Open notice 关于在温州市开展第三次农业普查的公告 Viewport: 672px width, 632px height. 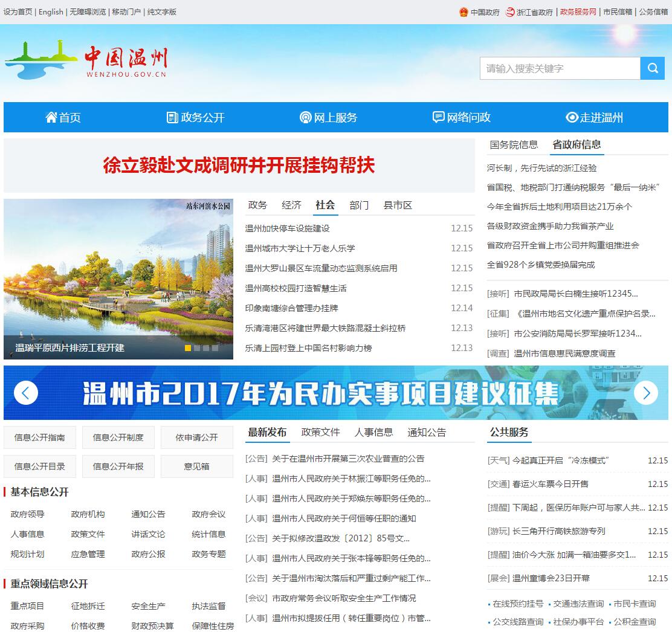click(x=349, y=459)
